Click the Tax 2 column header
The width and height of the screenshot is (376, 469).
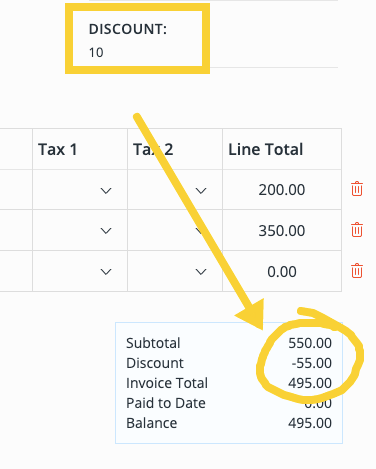153,149
